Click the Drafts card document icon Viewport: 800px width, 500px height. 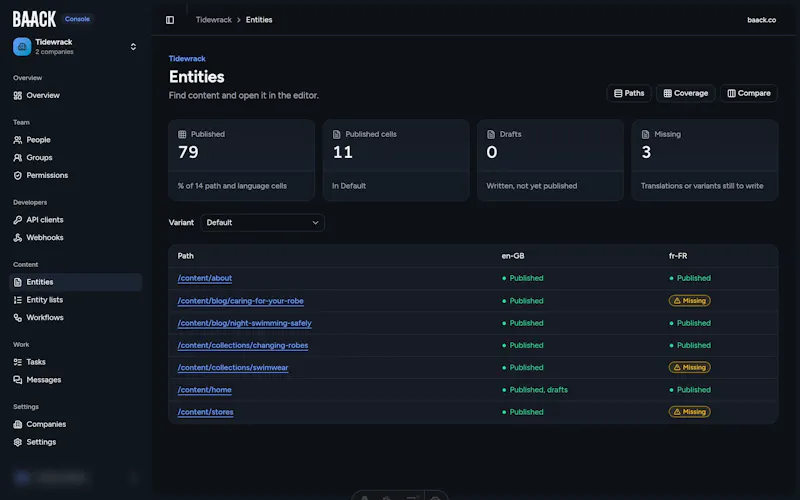pos(491,134)
